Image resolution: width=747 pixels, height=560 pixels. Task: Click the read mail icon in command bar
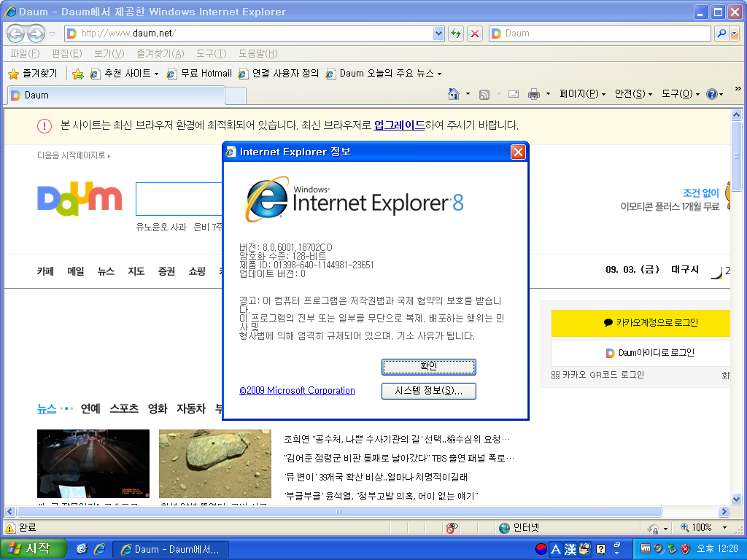(514, 94)
